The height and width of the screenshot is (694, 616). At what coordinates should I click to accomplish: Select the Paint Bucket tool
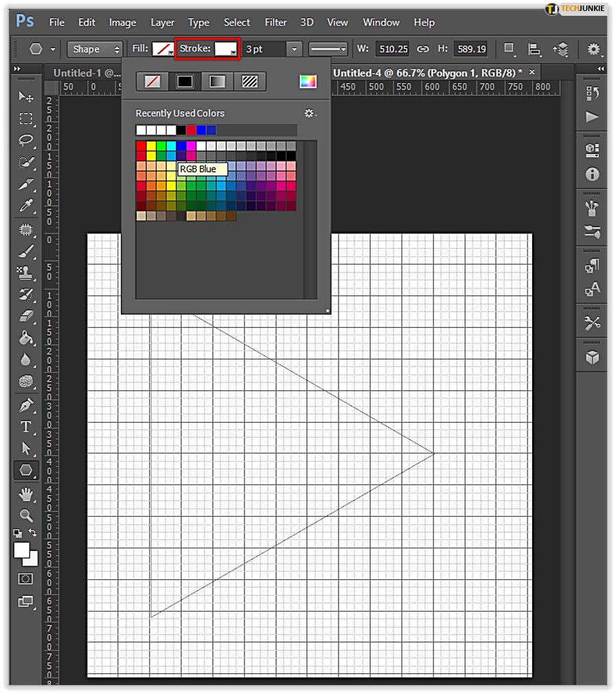coord(25,337)
